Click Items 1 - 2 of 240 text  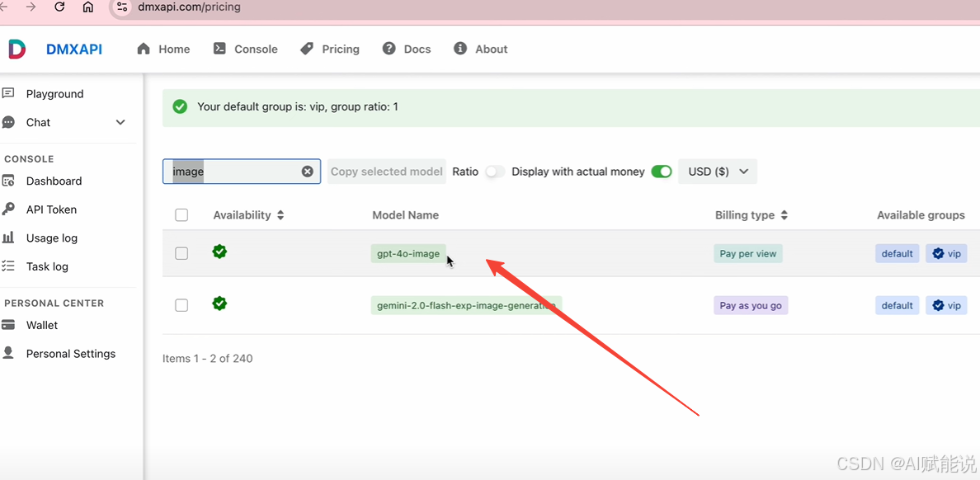(208, 359)
